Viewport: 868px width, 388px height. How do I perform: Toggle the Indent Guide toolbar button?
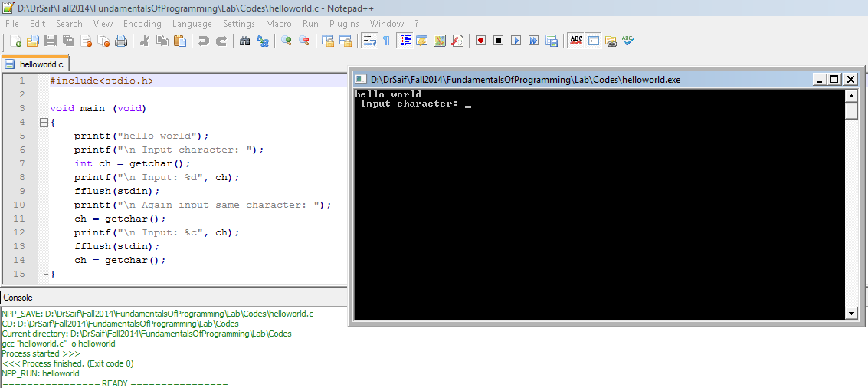(x=405, y=41)
